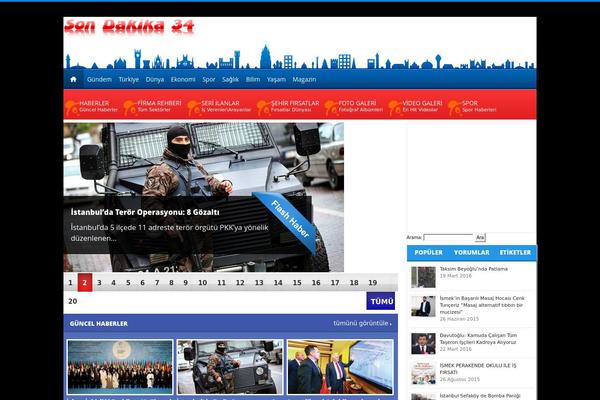The width and height of the screenshot is (600, 400).
Task: Select slide number 16
Action: click(x=316, y=282)
